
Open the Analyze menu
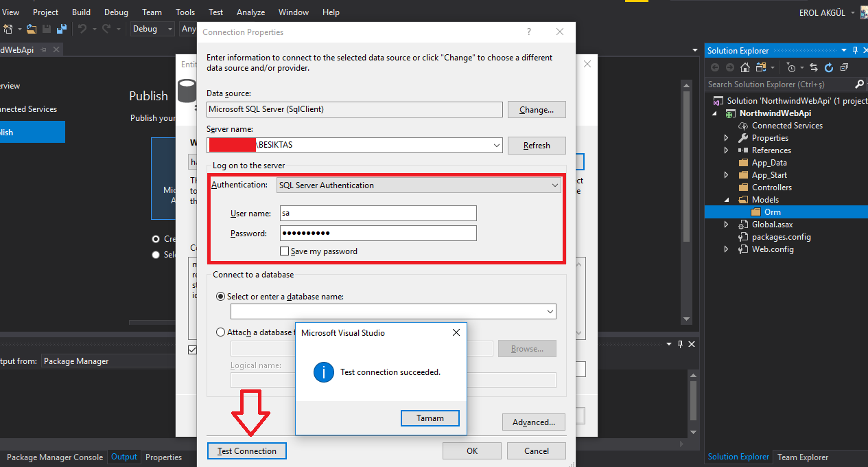(250, 12)
